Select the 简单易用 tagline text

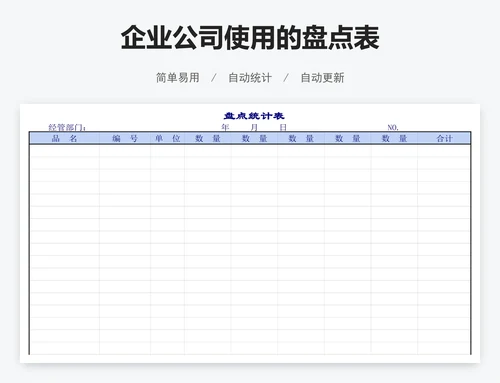pyautogui.click(x=178, y=78)
